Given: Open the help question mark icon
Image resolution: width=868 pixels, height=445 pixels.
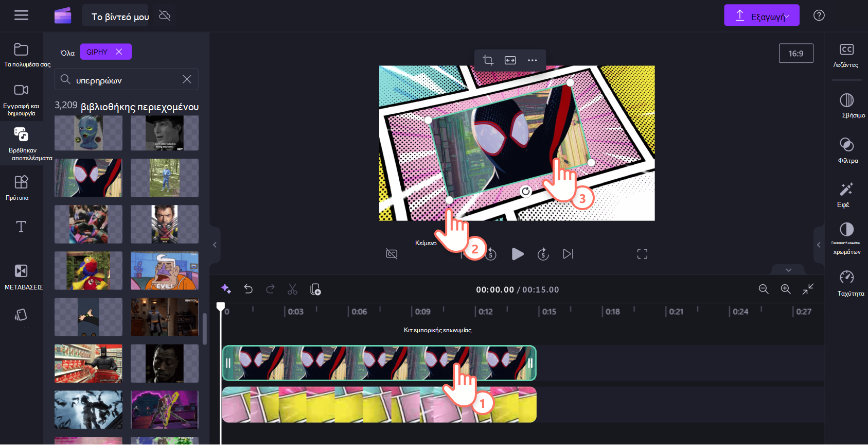Looking at the screenshot, I should [819, 15].
